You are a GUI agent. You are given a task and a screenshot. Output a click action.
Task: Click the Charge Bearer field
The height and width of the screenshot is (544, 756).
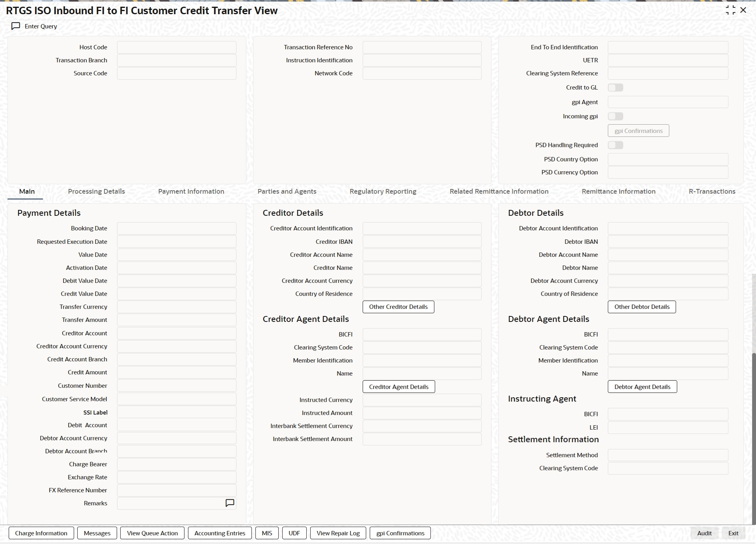(177, 464)
